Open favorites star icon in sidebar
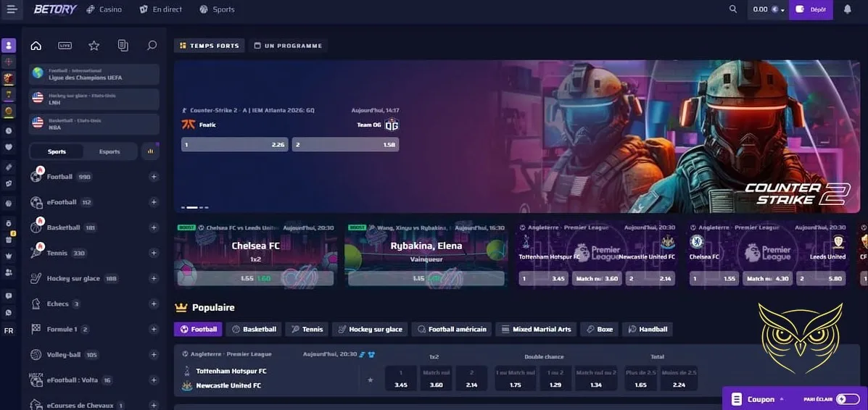 [94, 46]
